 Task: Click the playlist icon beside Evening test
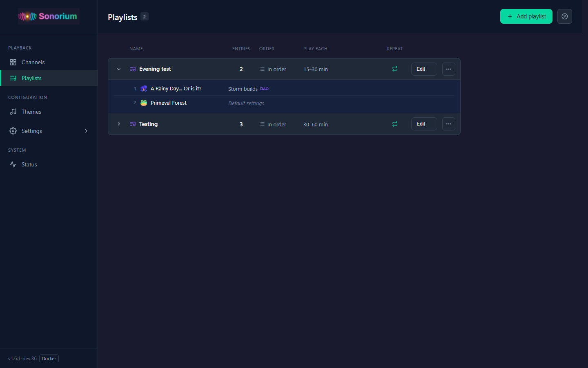(133, 69)
